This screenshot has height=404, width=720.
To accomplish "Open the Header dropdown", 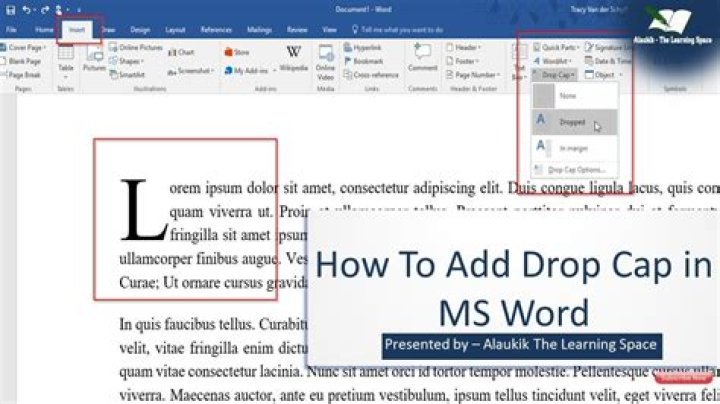I will pyautogui.click(x=463, y=47).
